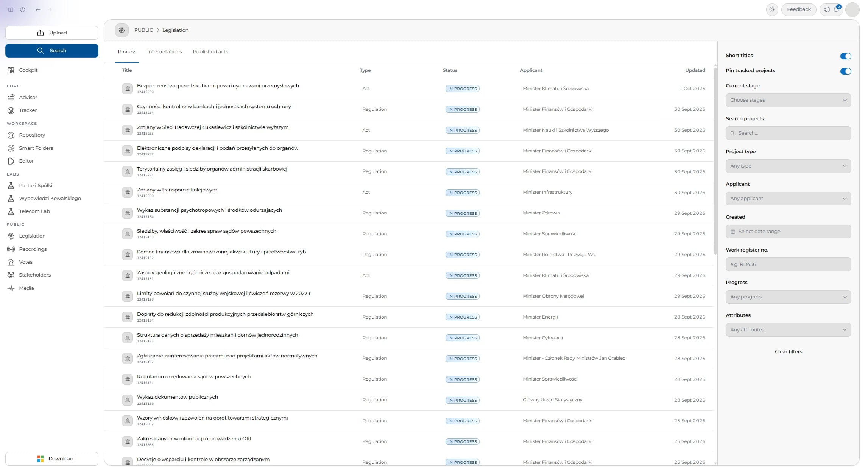Click the Search projects input field

tap(788, 133)
